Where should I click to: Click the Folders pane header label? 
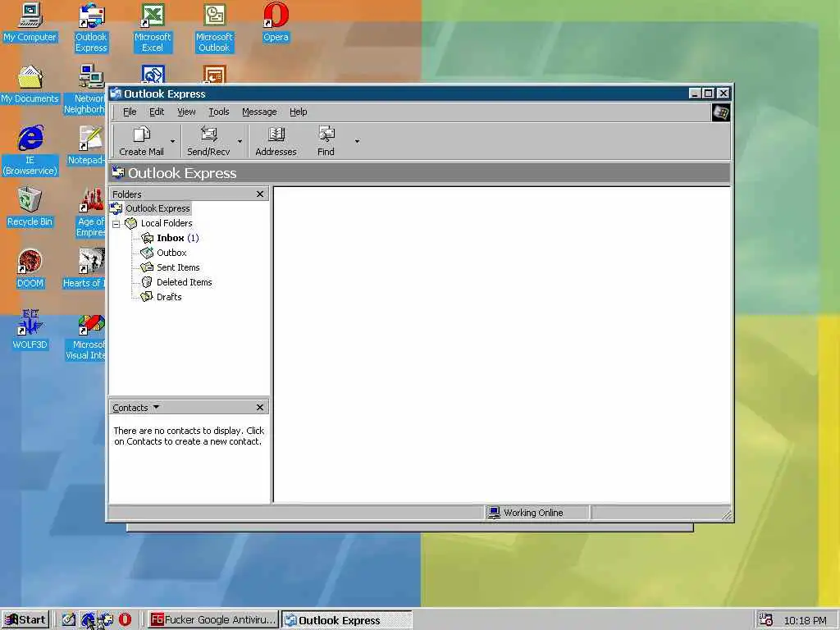pyautogui.click(x=127, y=194)
